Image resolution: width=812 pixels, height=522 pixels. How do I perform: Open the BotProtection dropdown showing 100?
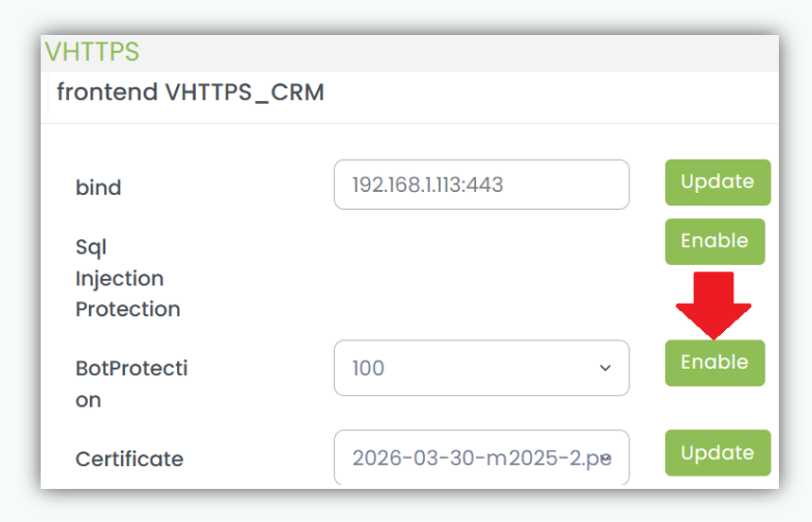coord(481,368)
